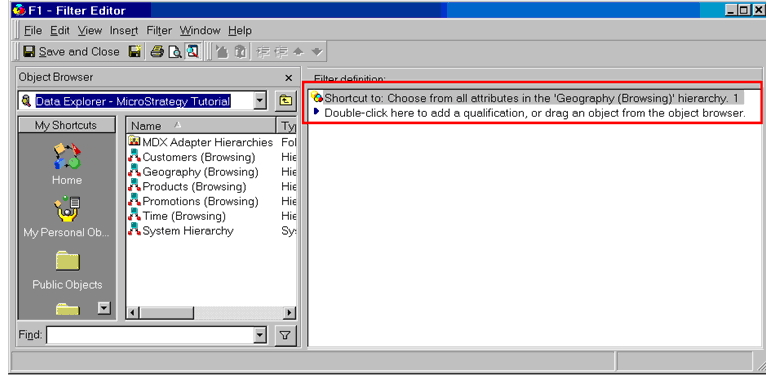The height and width of the screenshot is (375, 766).
Task: Open the Help menu
Action: pyautogui.click(x=240, y=30)
